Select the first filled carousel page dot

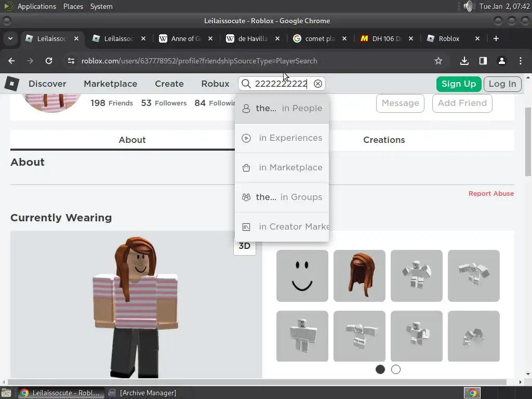point(380,369)
